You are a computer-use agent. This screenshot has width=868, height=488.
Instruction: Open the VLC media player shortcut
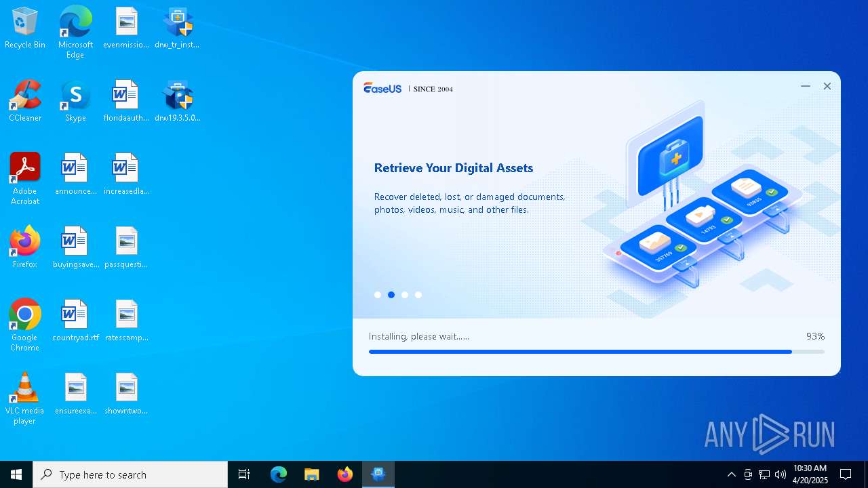pos(25,399)
